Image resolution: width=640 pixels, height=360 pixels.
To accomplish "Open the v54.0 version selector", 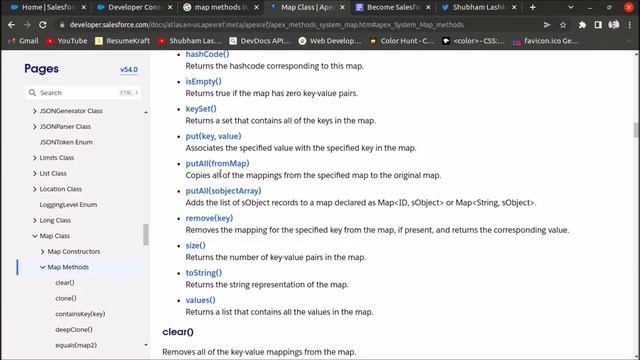I will (x=129, y=70).
